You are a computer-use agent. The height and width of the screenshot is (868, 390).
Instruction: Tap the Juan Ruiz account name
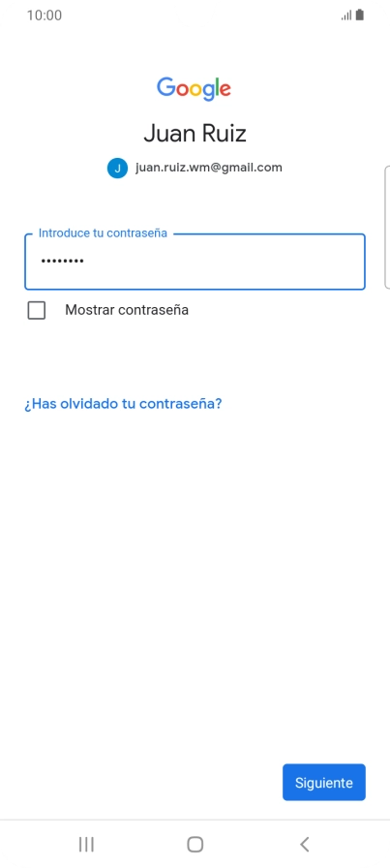195,134
